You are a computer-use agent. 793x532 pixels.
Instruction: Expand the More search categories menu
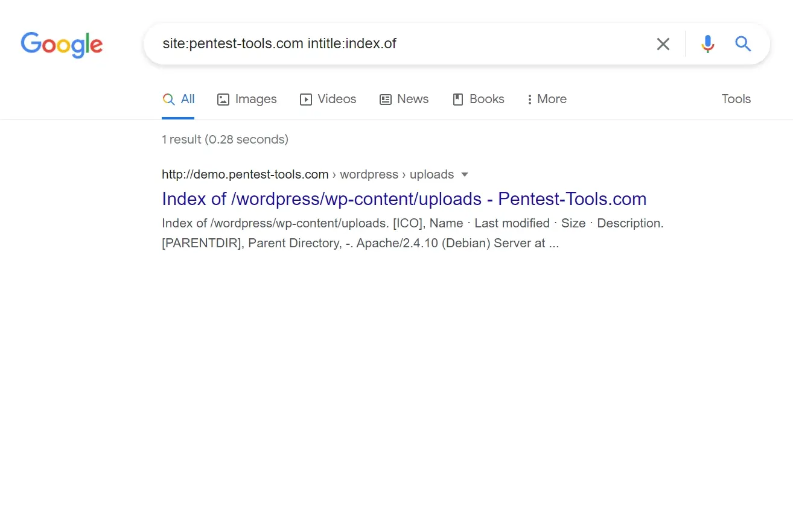tap(546, 99)
